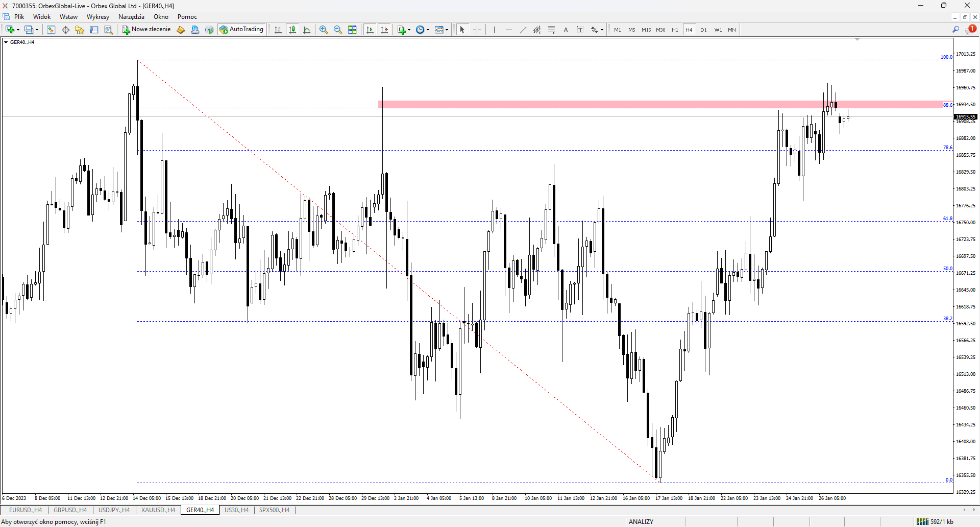Toggle the AutoTrading button
This screenshot has height=527, width=980.
tap(241, 30)
